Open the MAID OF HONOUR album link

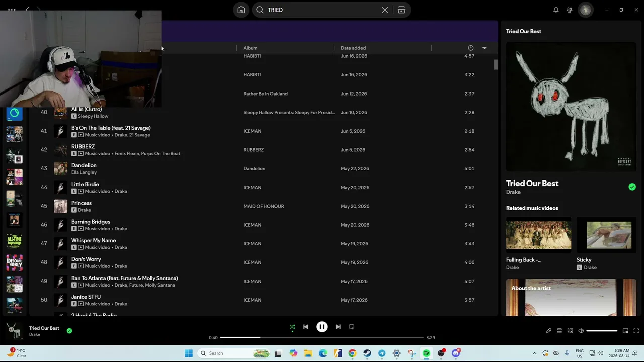point(264,206)
